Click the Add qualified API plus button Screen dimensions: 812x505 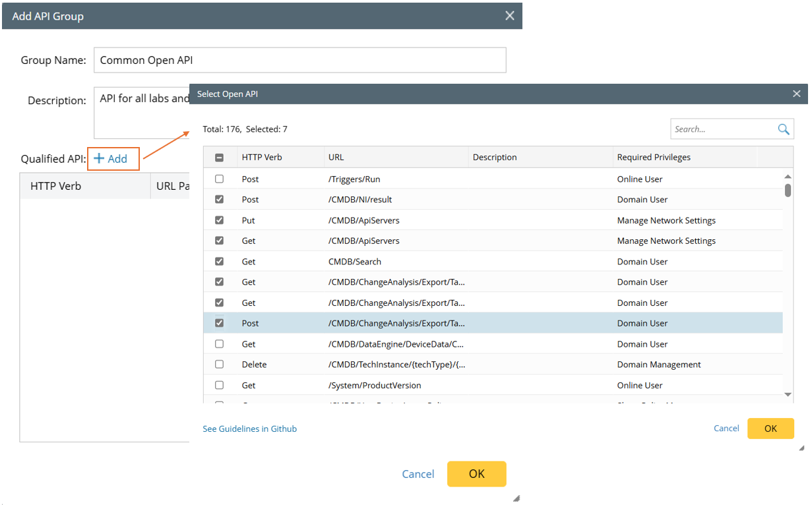111,159
